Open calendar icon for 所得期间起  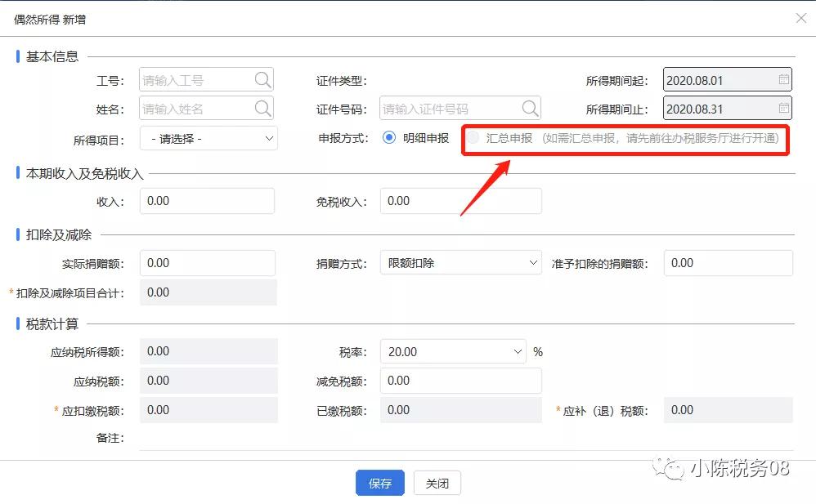click(783, 80)
